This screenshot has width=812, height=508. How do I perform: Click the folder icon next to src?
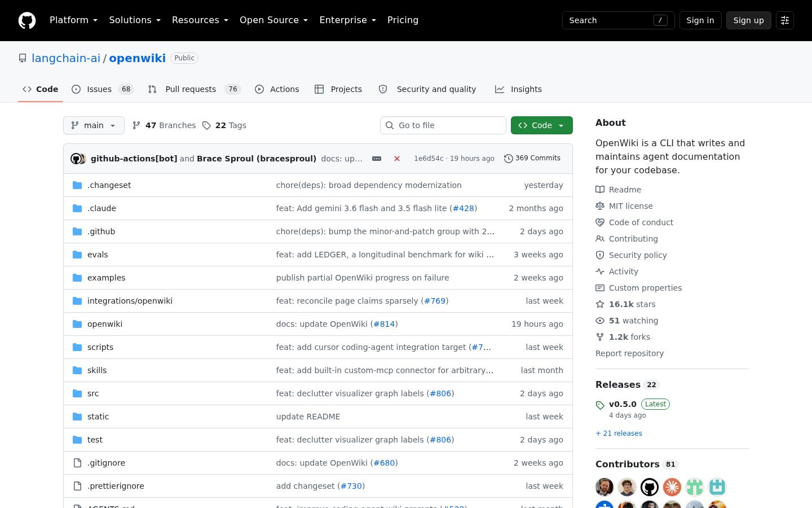77,393
